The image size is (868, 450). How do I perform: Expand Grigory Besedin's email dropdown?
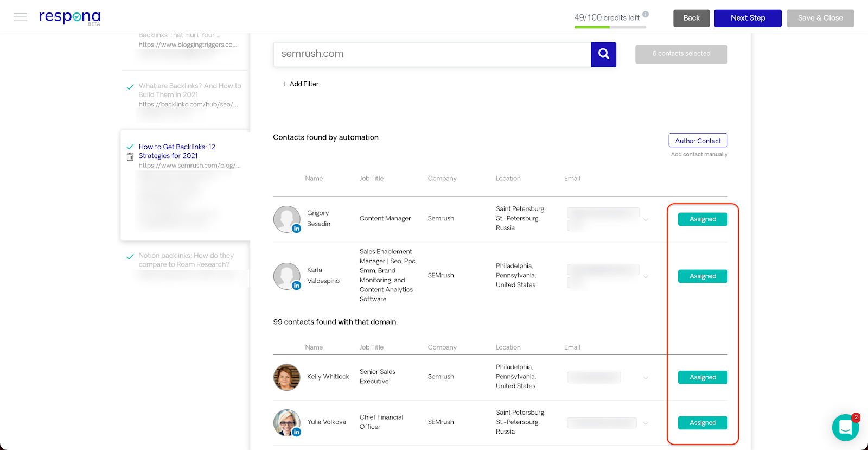click(x=646, y=220)
